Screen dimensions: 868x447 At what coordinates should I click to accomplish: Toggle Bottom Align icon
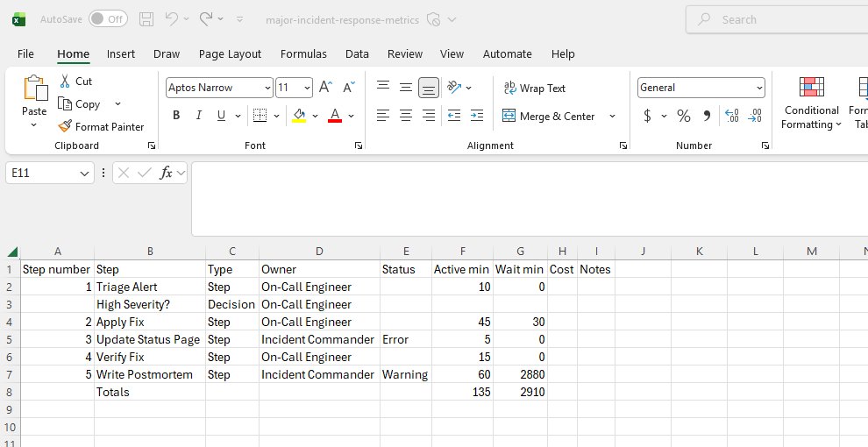click(x=429, y=88)
